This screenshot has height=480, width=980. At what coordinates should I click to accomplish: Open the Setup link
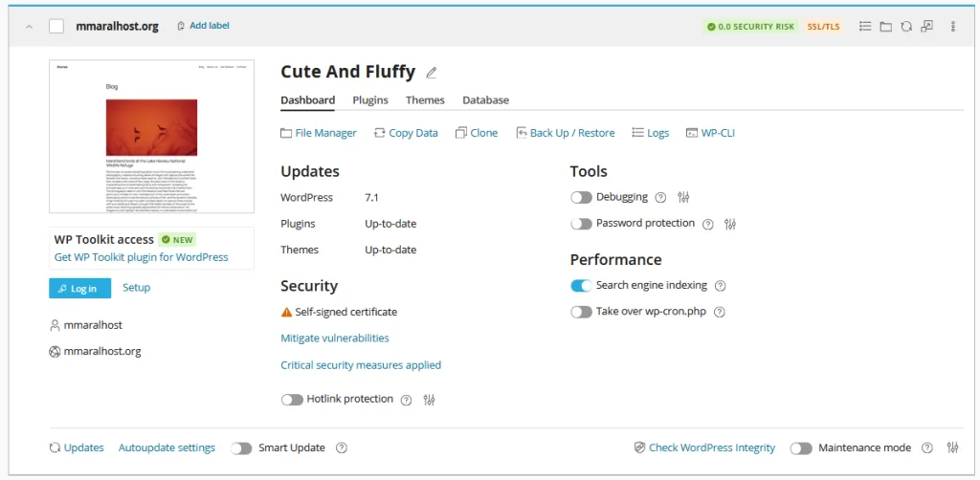pos(136,288)
